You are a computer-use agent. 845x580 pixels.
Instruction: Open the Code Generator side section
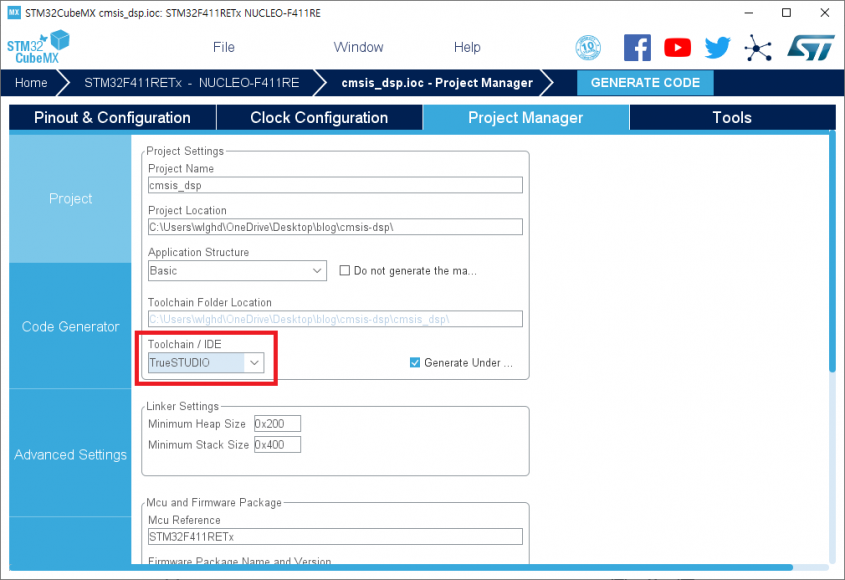pyautogui.click(x=70, y=327)
